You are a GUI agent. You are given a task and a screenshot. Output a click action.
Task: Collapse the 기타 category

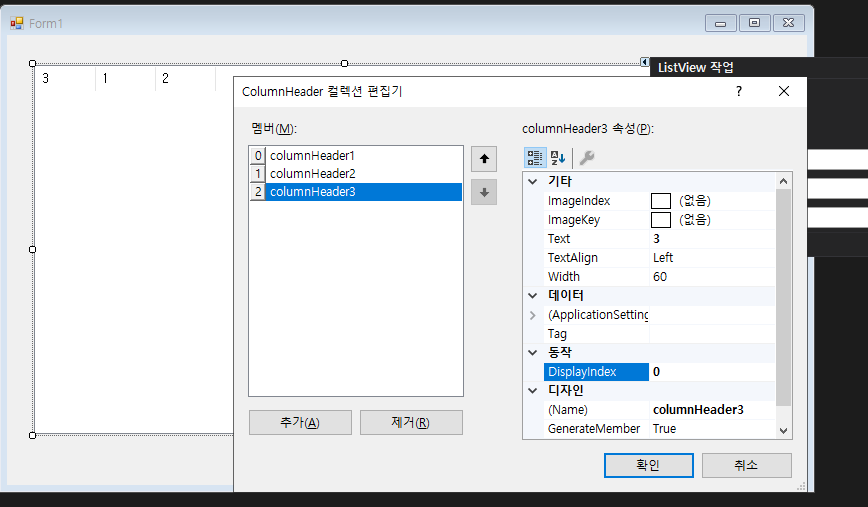click(533, 182)
